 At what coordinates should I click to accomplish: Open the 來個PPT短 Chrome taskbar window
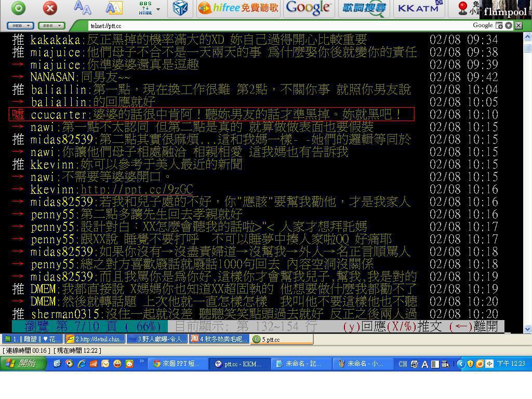click(178, 364)
